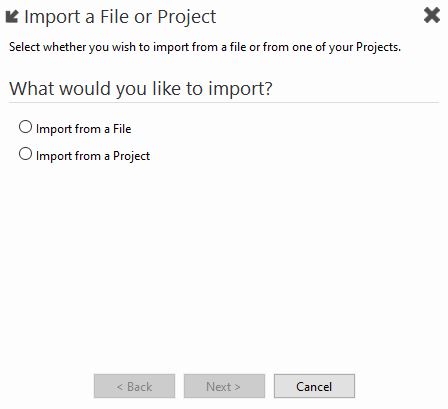
Task: Click the 'What would you like to import?' heading
Action: click(141, 89)
